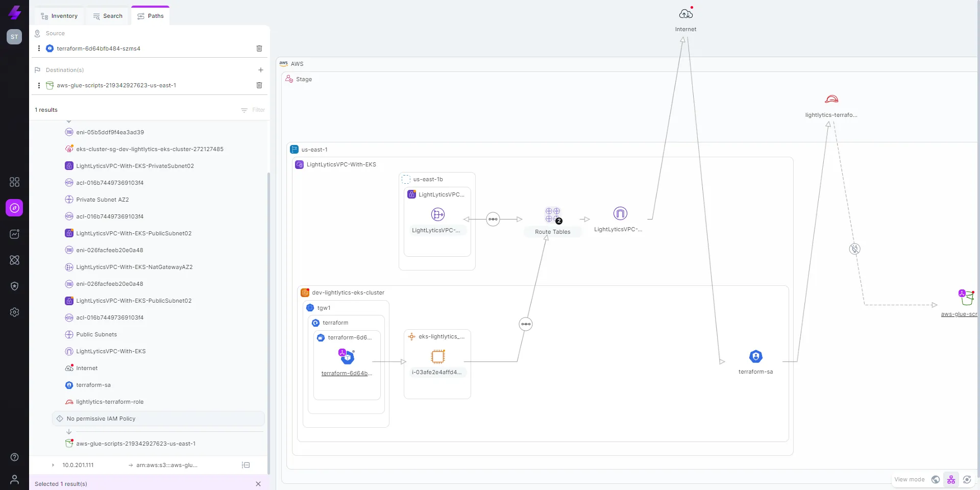The width and height of the screenshot is (980, 490).
Task: Click the LightLyticsVPC-With-EKS VPC label in graph
Action: (341, 165)
